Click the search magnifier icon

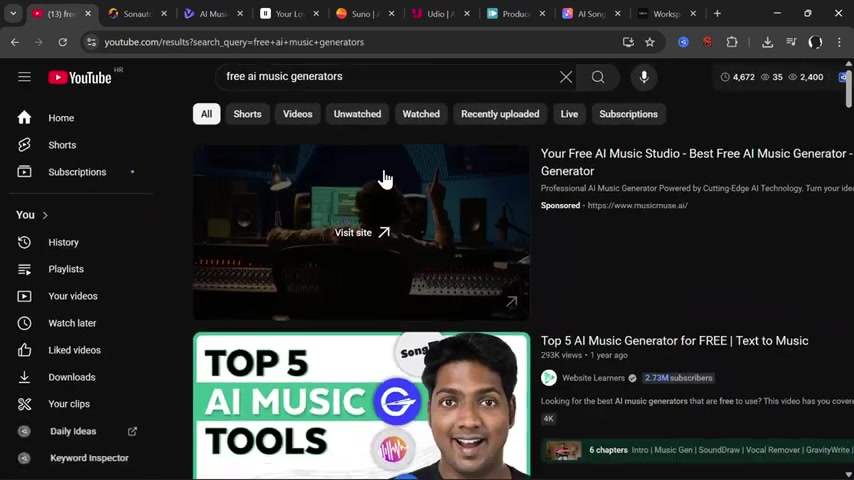(x=598, y=77)
